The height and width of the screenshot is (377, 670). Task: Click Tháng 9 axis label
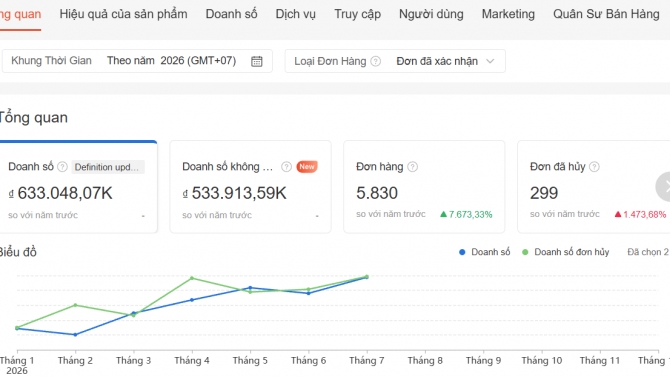point(483,361)
